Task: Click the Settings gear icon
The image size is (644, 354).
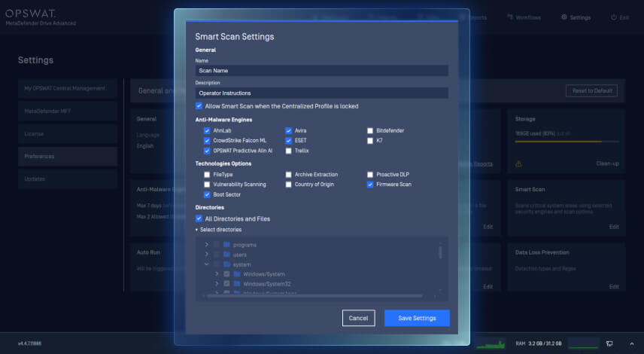Action: 564,17
